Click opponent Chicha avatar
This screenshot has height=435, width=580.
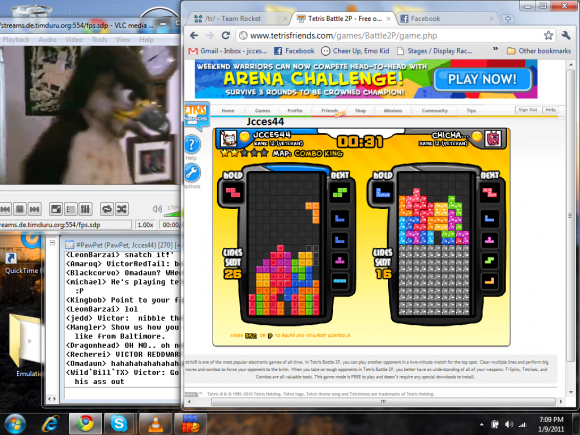tap(493, 139)
